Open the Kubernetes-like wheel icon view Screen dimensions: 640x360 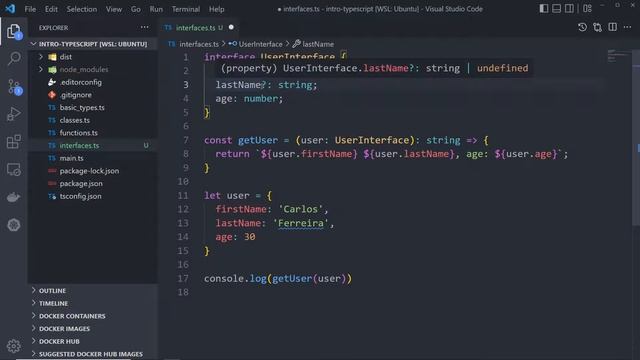tap(13, 225)
